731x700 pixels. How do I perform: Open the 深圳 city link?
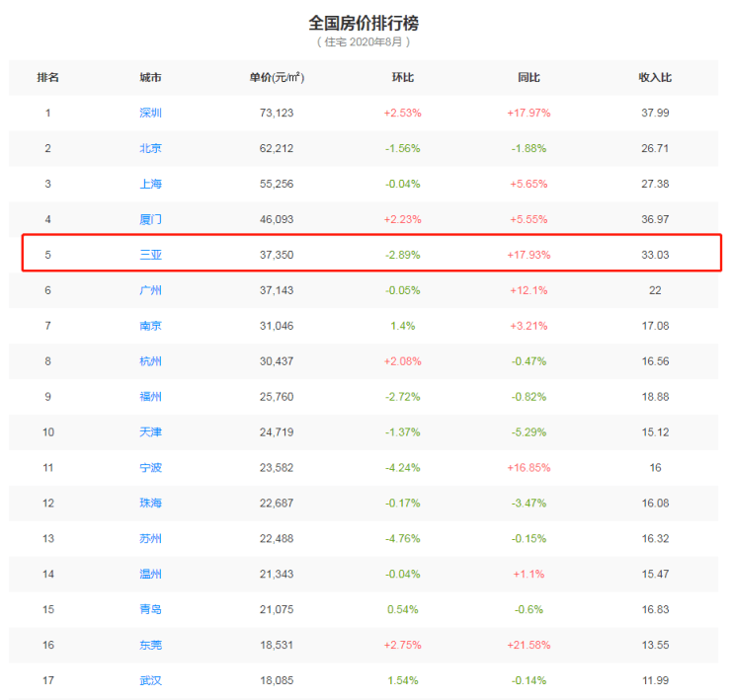150,113
